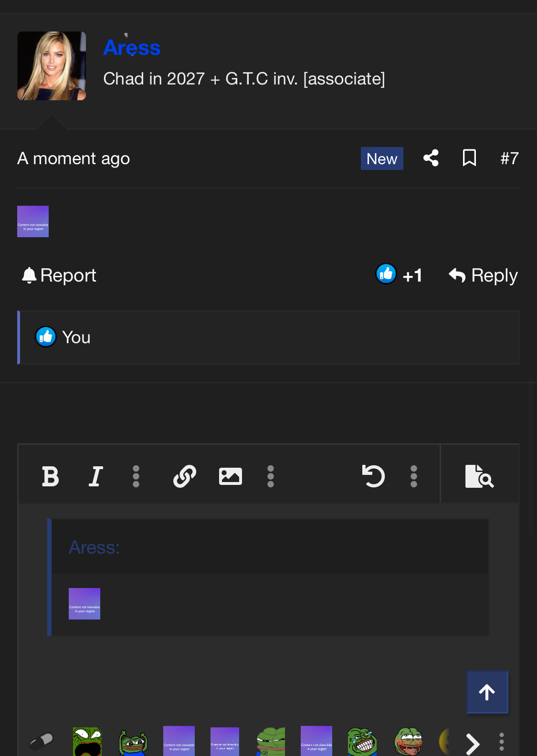537x756 pixels.
Task: Click the New post badge
Action: [x=382, y=158]
